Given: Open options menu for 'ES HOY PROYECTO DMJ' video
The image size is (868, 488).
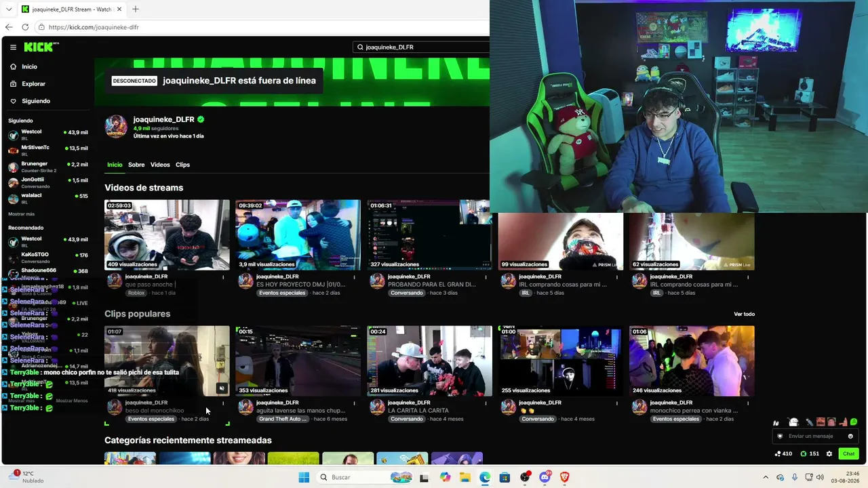Looking at the screenshot, I should point(354,277).
